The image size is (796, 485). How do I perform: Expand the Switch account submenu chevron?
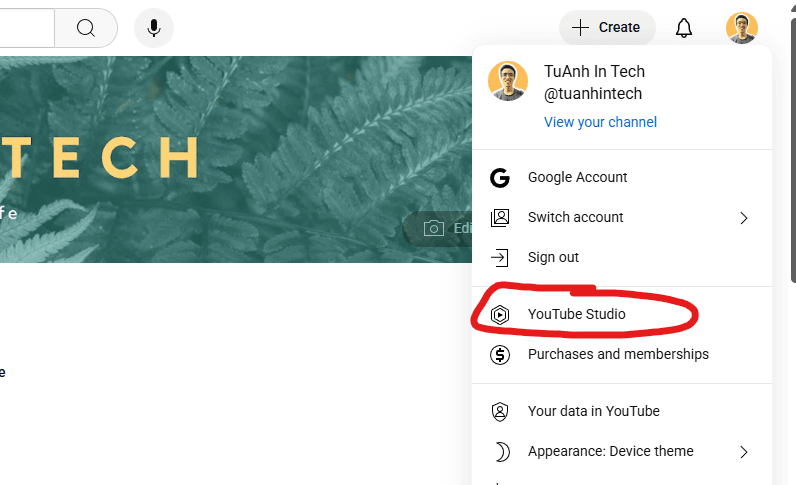[x=744, y=218]
